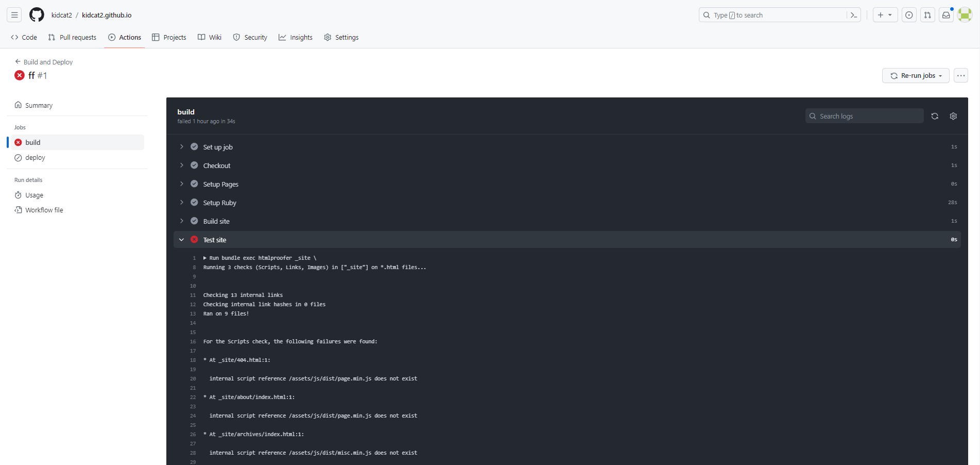Image resolution: width=980 pixels, height=465 pixels.
Task: Refresh logs with the re-run icon
Action: pos(935,116)
